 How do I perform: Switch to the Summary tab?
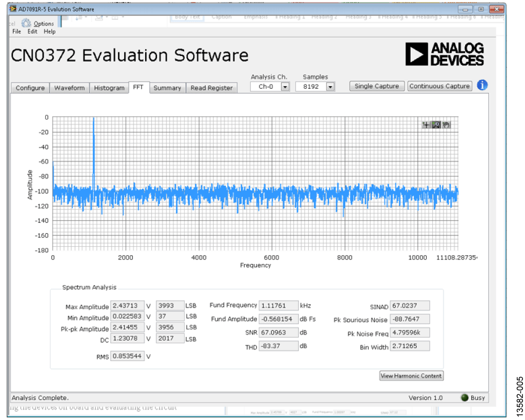[x=167, y=88]
